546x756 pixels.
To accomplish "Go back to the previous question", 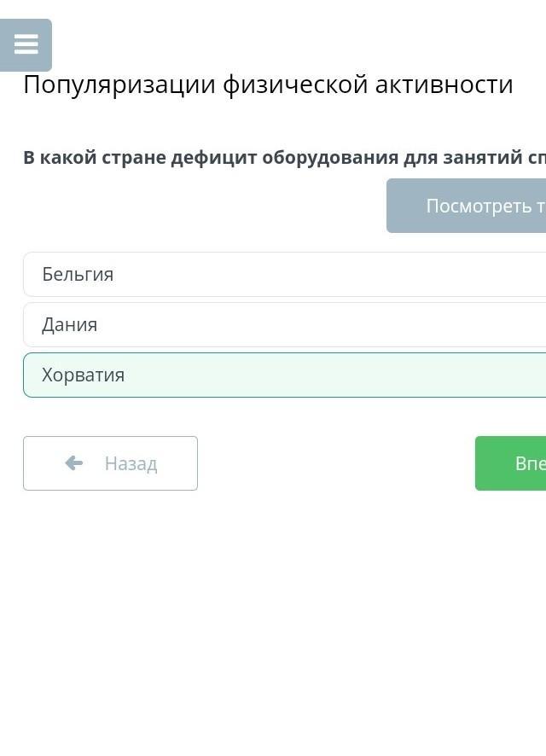I will (x=110, y=463).
